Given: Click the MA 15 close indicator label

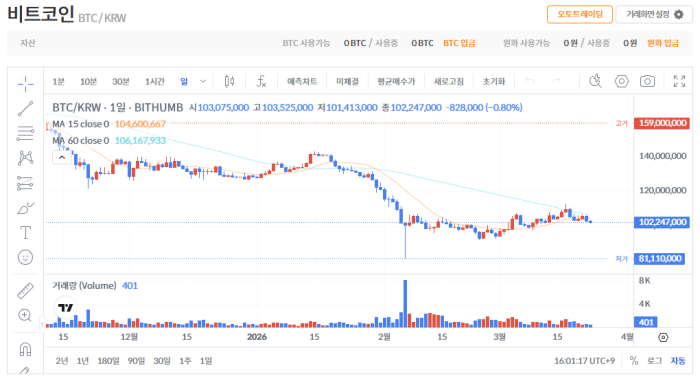Looking at the screenshot, I should click(81, 124).
